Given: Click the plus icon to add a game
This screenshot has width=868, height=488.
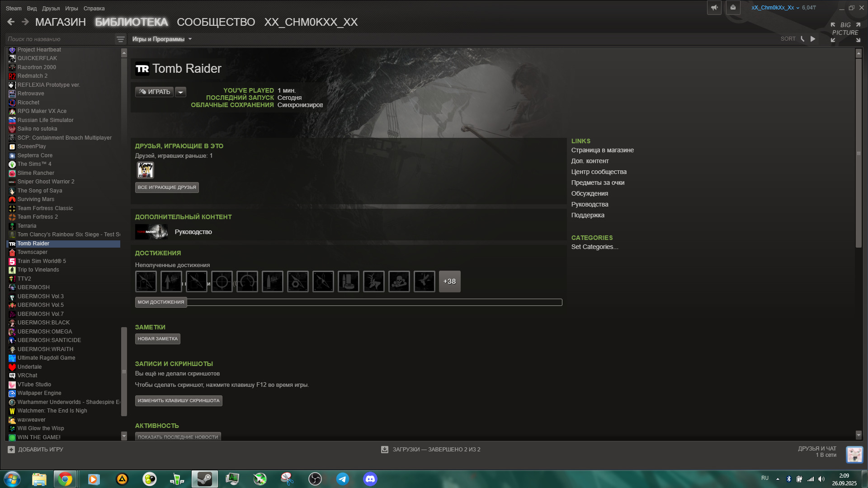Looking at the screenshot, I should (x=11, y=450).
